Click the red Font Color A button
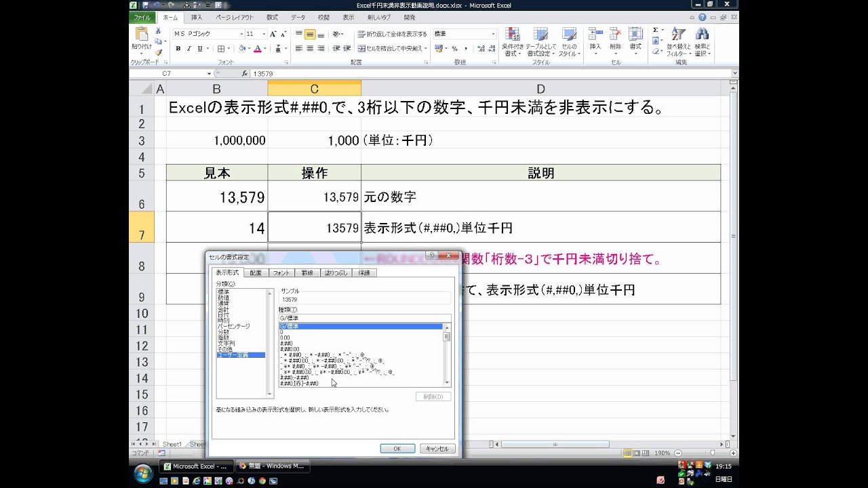Image resolution: width=868 pixels, height=488 pixels. click(257, 49)
